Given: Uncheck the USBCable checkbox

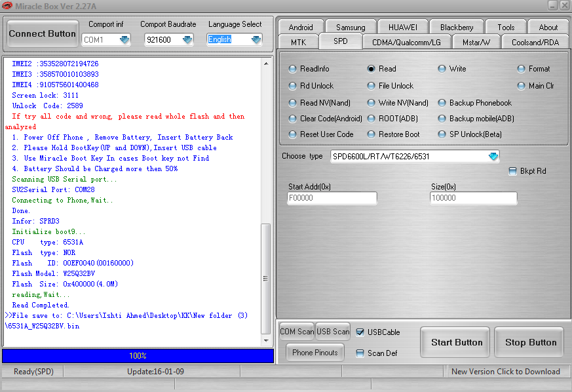Looking at the screenshot, I should pos(360,332).
